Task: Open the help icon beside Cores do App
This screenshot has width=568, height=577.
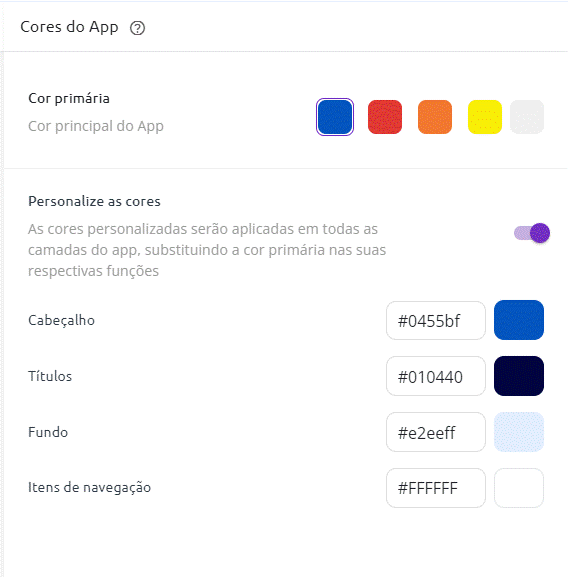Action: tap(138, 28)
